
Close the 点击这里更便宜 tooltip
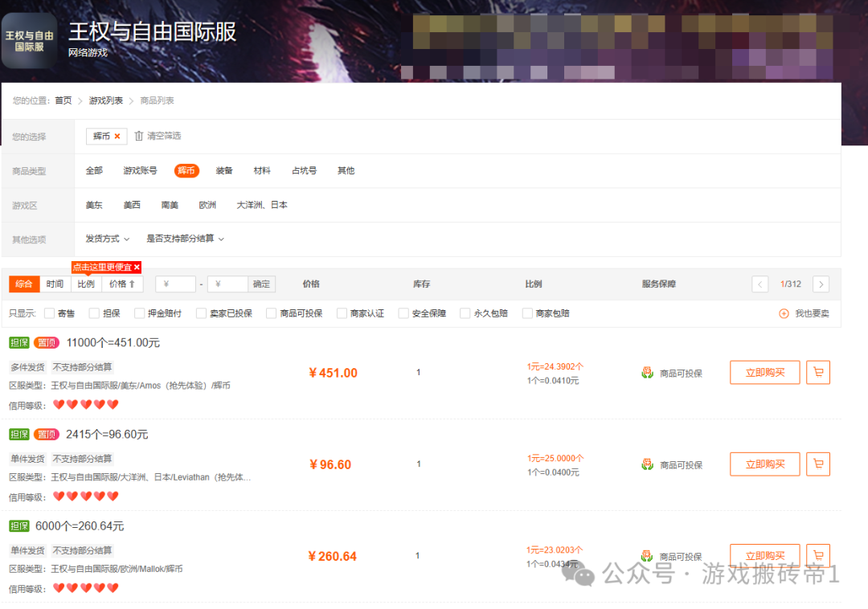[137, 268]
